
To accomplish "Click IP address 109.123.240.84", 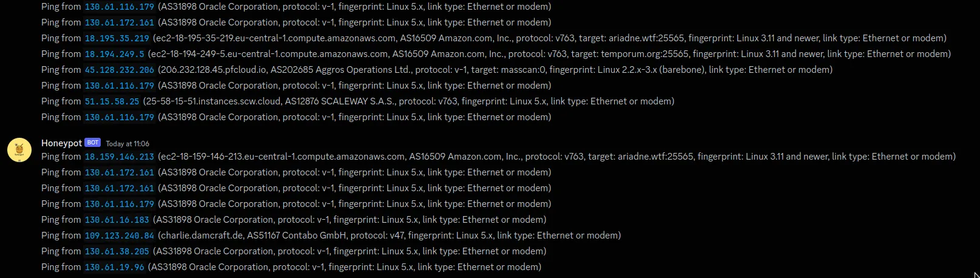I will (119, 236).
